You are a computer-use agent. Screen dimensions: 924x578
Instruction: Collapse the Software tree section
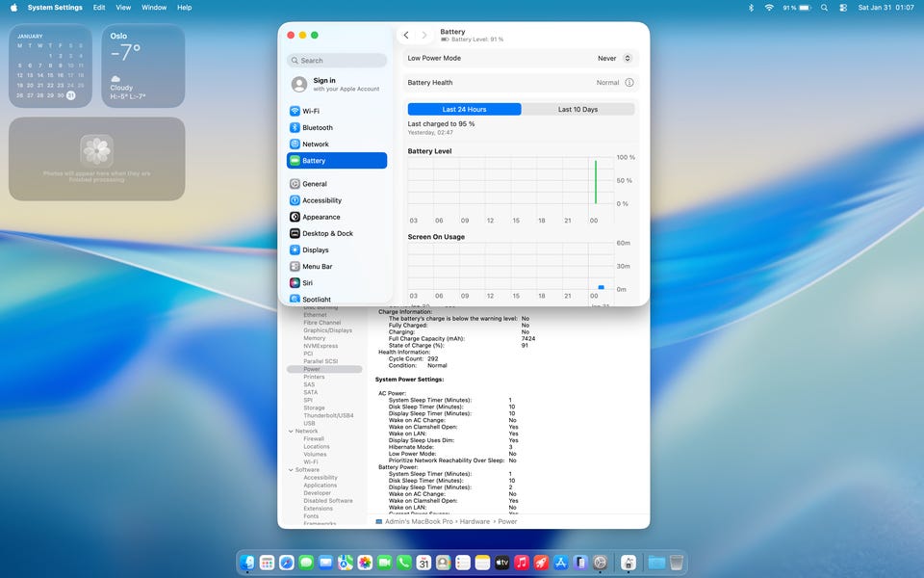(291, 470)
